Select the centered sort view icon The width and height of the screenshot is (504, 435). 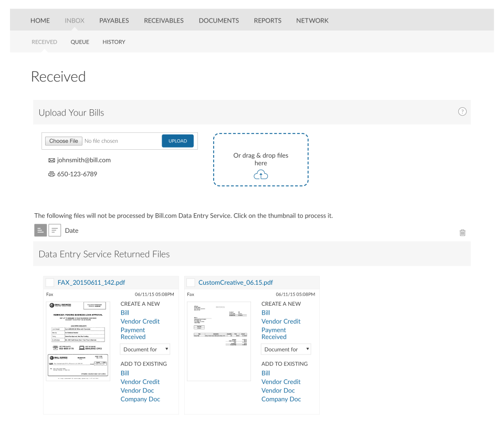pyautogui.click(x=55, y=230)
